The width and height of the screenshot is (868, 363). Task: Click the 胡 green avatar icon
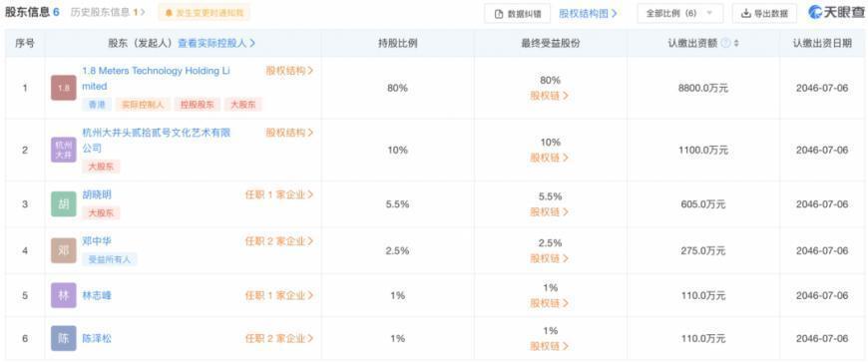click(x=64, y=203)
